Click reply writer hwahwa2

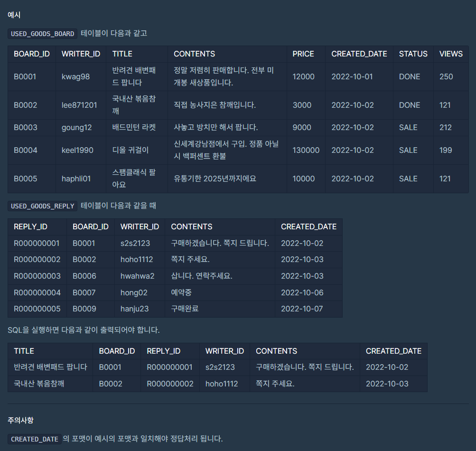[x=137, y=276]
